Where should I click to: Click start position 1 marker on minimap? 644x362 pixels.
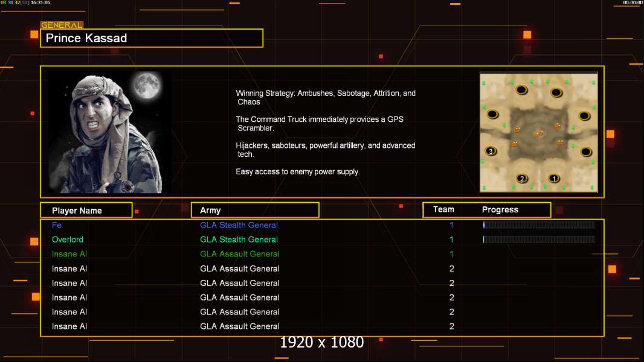coord(554,179)
